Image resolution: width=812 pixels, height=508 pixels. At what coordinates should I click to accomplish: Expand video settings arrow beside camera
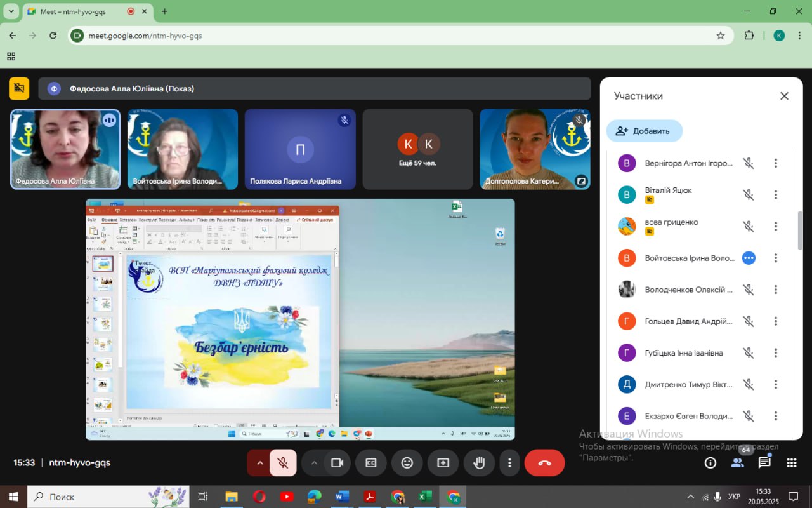click(314, 463)
